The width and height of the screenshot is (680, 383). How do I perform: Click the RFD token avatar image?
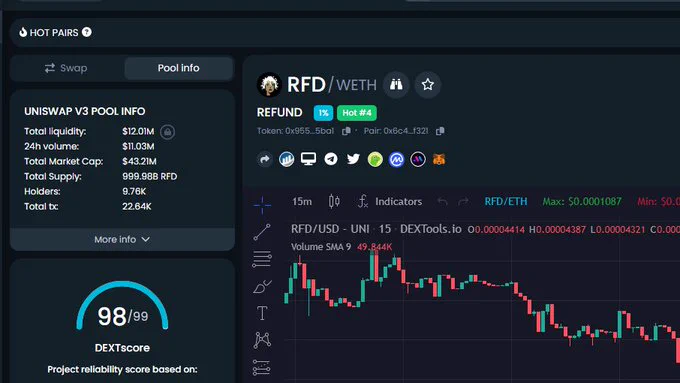click(269, 85)
